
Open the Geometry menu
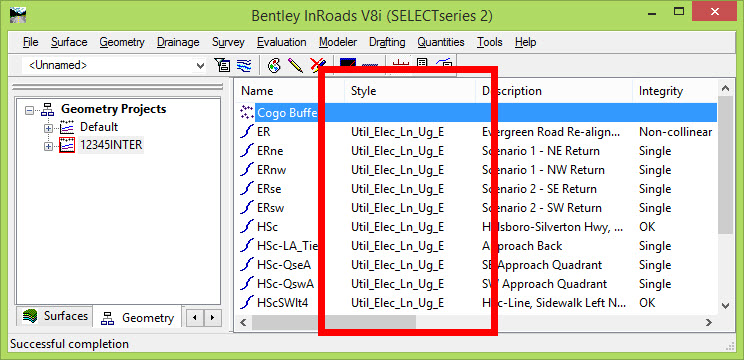[x=122, y=42]
